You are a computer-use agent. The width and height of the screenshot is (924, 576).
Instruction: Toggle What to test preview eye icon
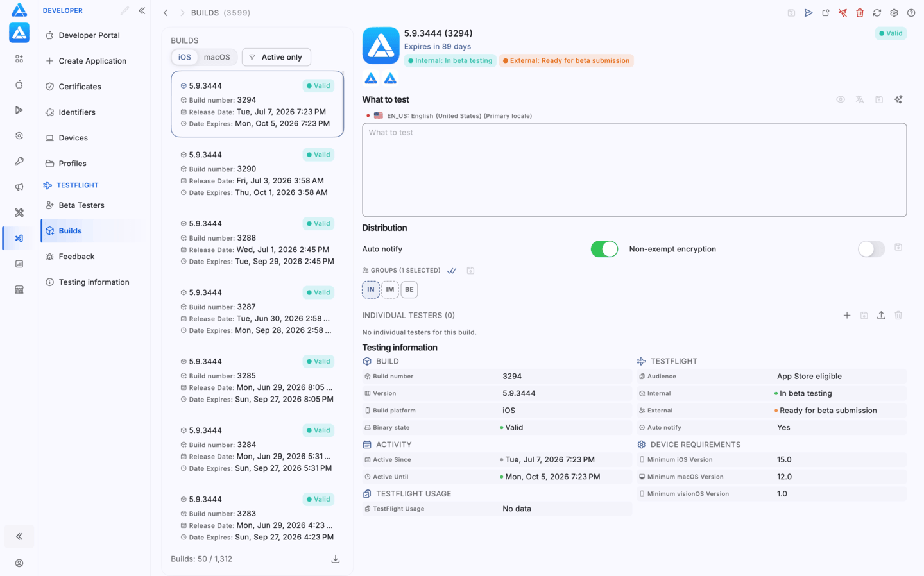841,99
